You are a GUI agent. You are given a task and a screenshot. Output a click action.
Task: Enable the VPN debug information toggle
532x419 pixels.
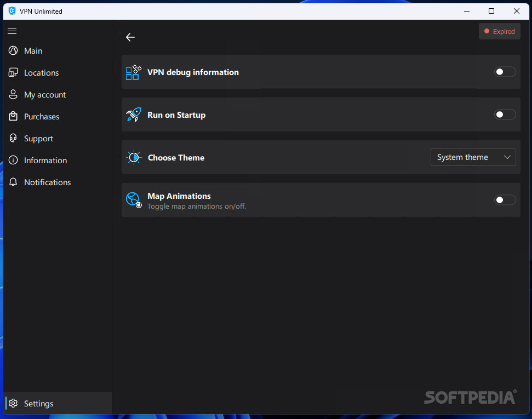pyautogui.click(x=505, y=72)
